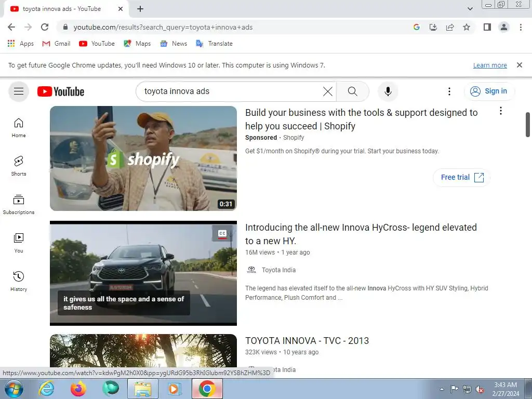532x399 pixels.
Task: Bookmark this tab with the star icon
Action: coord(467,27)
